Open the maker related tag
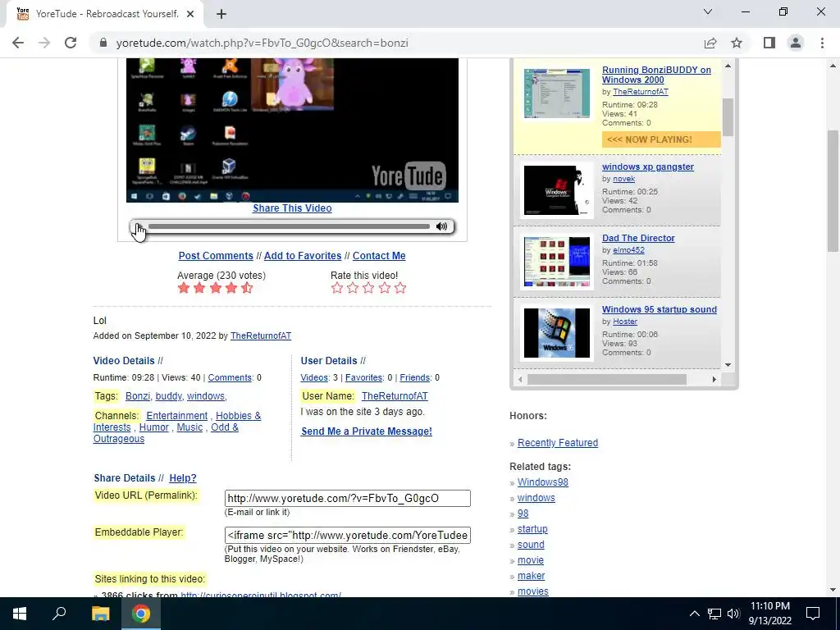The height and width of the screenshot is (630, 840). coord(531,576)
